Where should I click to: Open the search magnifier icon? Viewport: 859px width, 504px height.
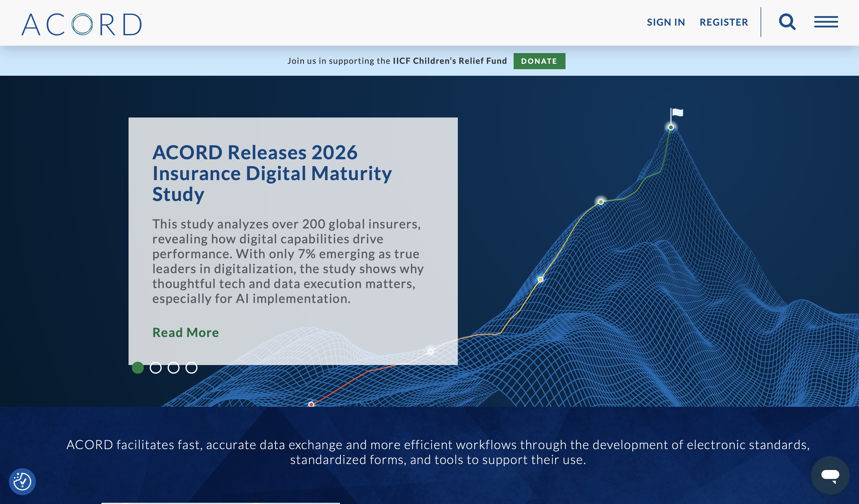(x=787, y=22)
